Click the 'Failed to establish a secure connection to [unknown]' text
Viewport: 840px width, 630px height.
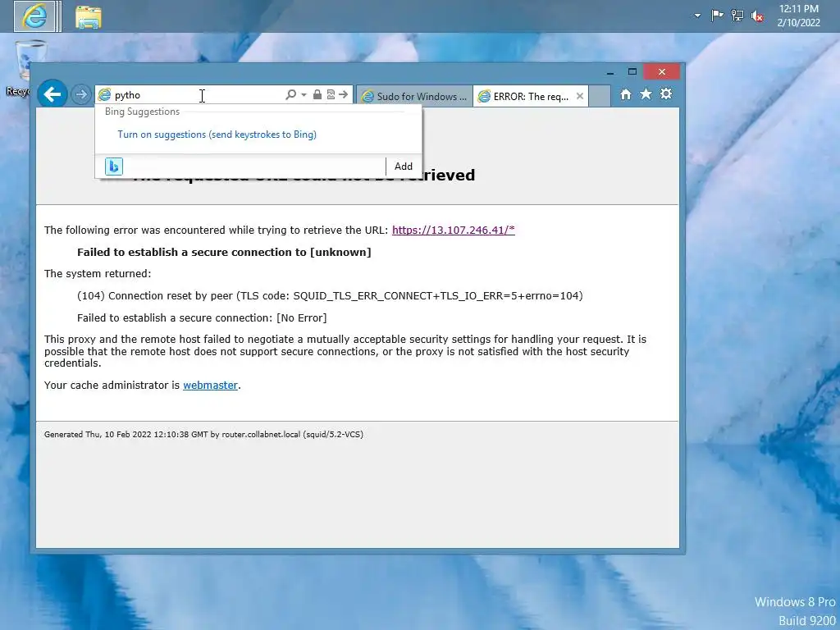pyautogui.click(x=224, y=253)
